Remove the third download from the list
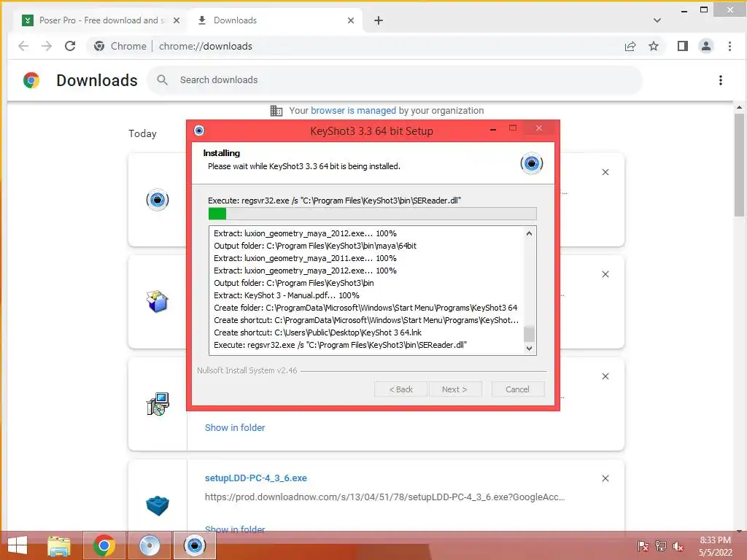The height and width of the screenshot is (560, 747). 605,376
